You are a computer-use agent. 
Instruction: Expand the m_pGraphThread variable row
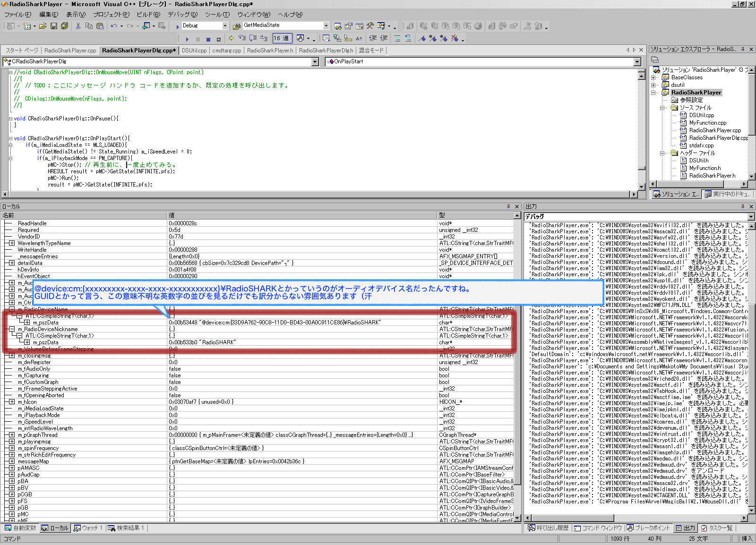12,435
